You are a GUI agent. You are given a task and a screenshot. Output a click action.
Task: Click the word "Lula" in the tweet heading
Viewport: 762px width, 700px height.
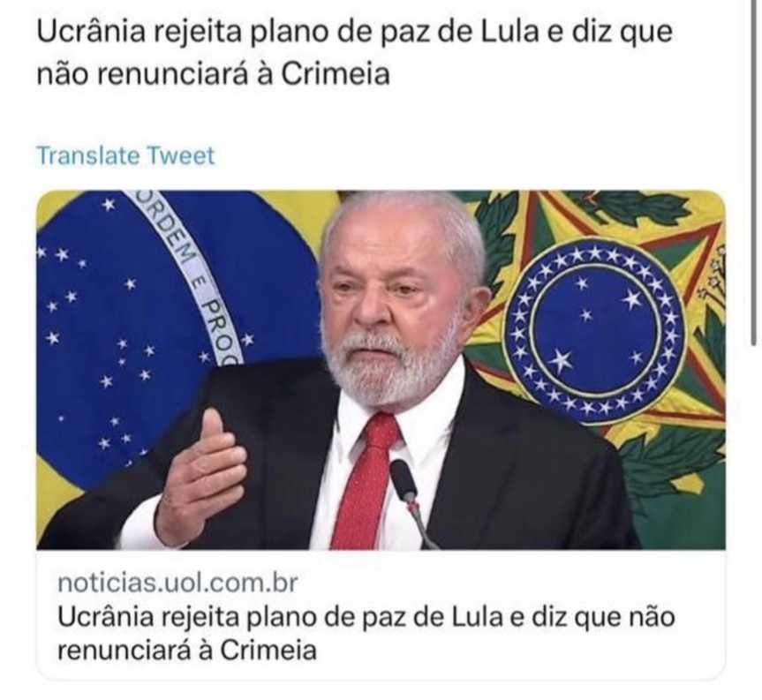click(x=510, y=32)
